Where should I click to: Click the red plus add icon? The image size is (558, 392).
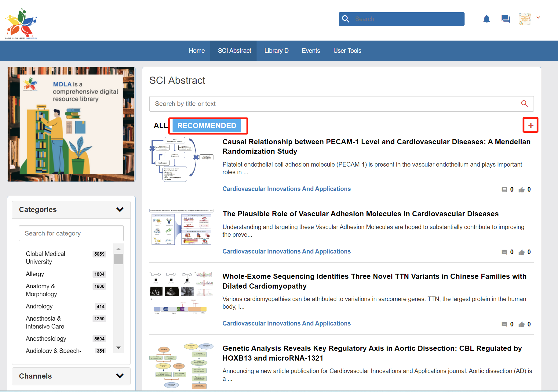[531, 125]
